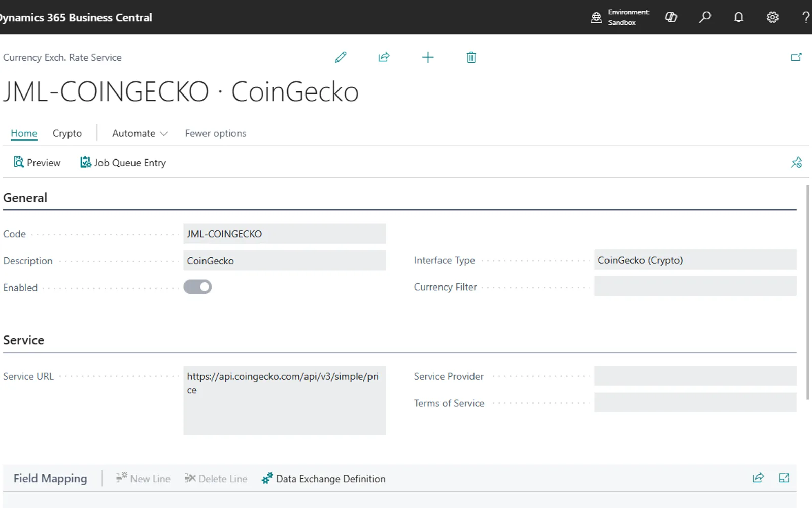Click Fewer options

click(x=216, y=133)
